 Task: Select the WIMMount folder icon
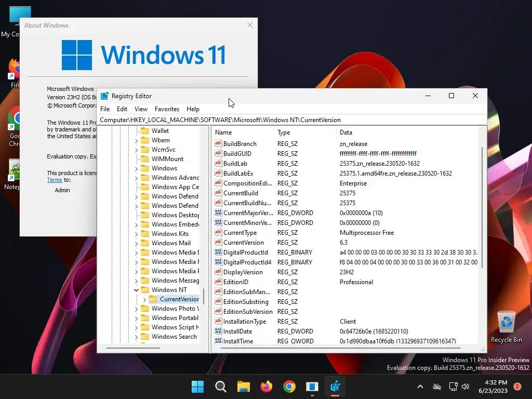[x=145, y=159]
